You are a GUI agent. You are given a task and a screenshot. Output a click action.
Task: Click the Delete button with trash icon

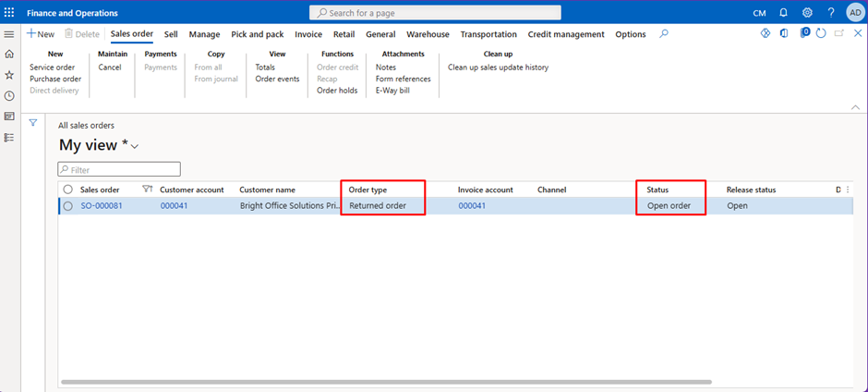82,34
